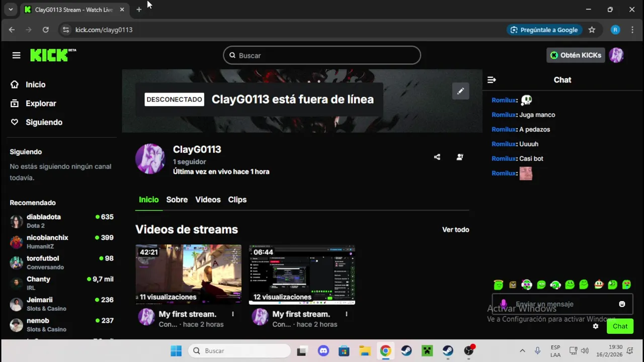The image size is (644, 362).
Task: Click Pregúntale a Google button
Action: (x=544, y=30)
